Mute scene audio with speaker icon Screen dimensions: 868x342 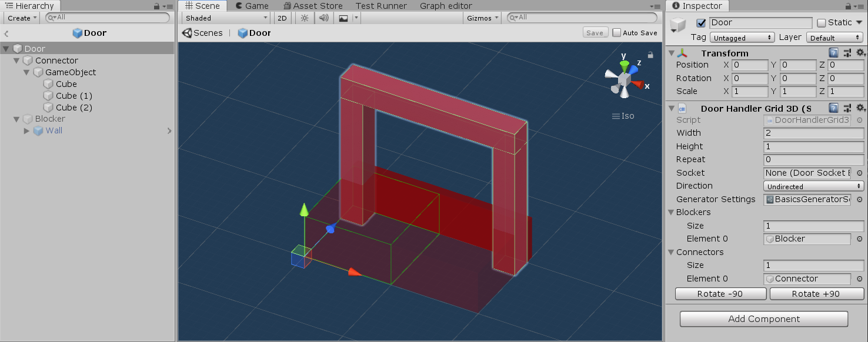[x=323, y=18]
